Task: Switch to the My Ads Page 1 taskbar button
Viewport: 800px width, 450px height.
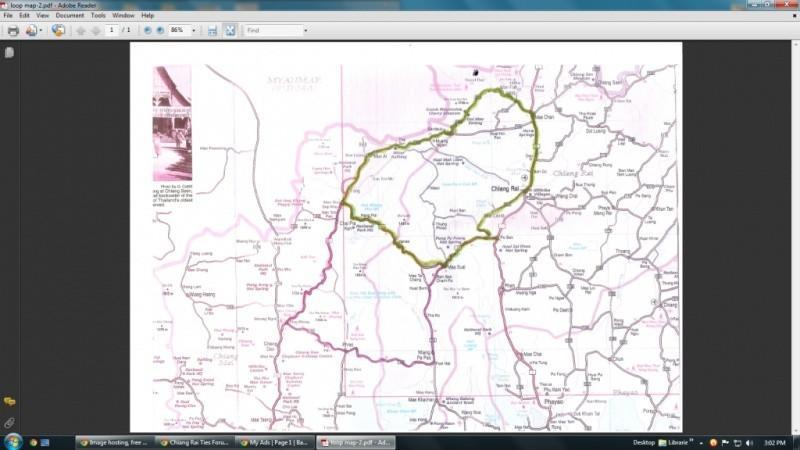Action: coord(275,442)
